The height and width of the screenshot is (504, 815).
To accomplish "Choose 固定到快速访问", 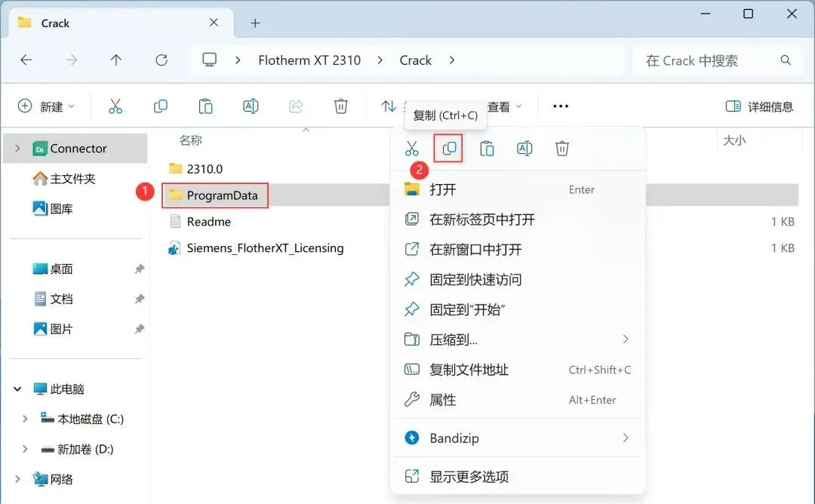I will pyautogui.click(x=518, y=279).
